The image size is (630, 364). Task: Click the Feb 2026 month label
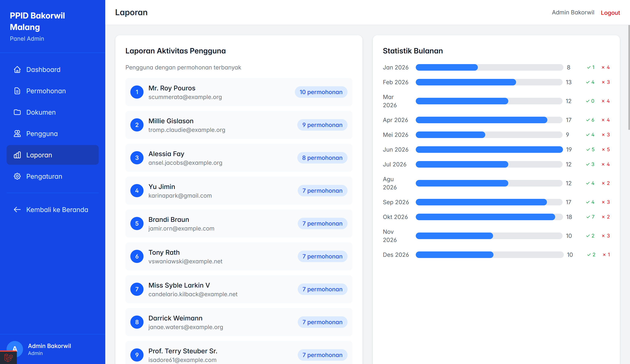(x=396, y=82)
